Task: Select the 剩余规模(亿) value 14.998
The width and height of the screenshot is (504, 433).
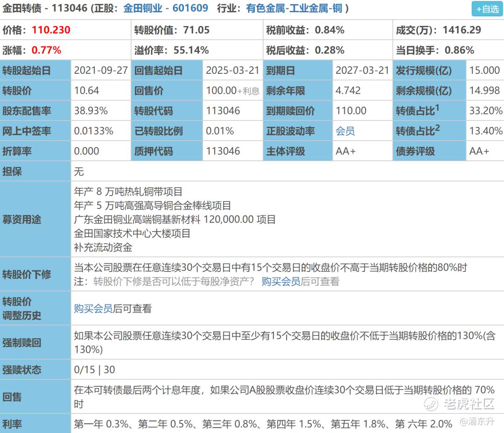Action: point(485,91)
